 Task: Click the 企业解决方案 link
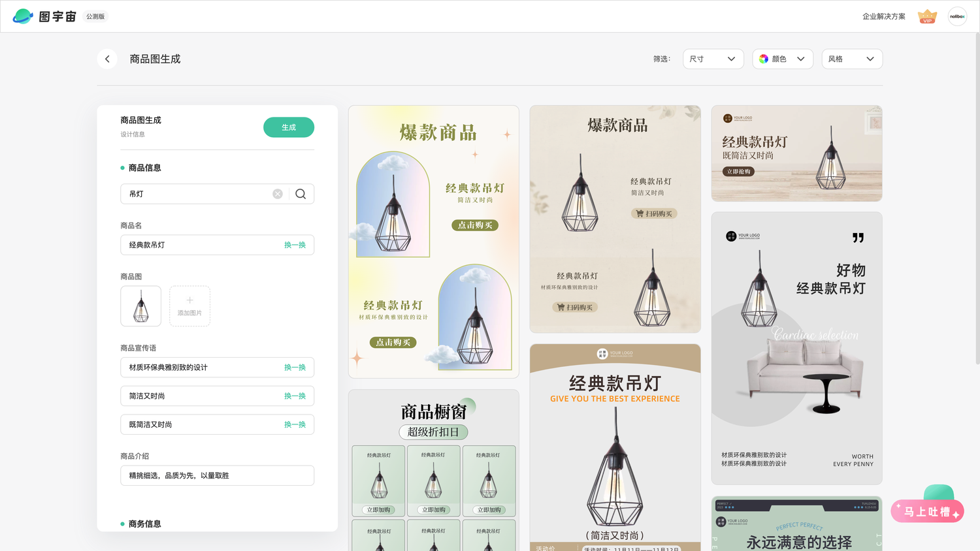click(884, 16)
